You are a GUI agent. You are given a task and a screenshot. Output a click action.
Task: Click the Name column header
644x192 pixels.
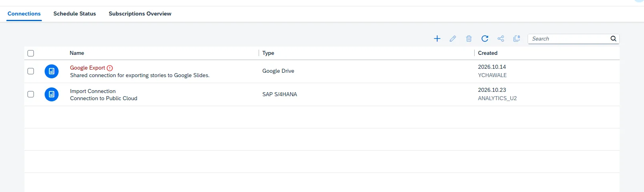(77, 53)
